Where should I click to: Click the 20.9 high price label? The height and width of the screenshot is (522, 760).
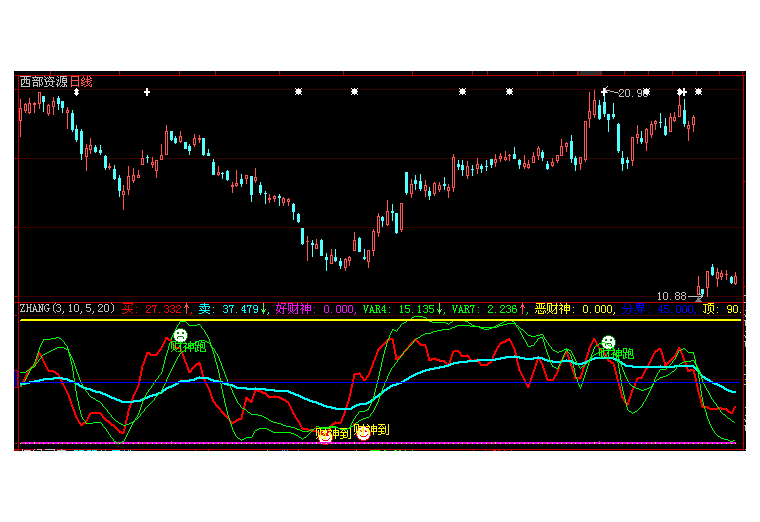coord(630,93)
